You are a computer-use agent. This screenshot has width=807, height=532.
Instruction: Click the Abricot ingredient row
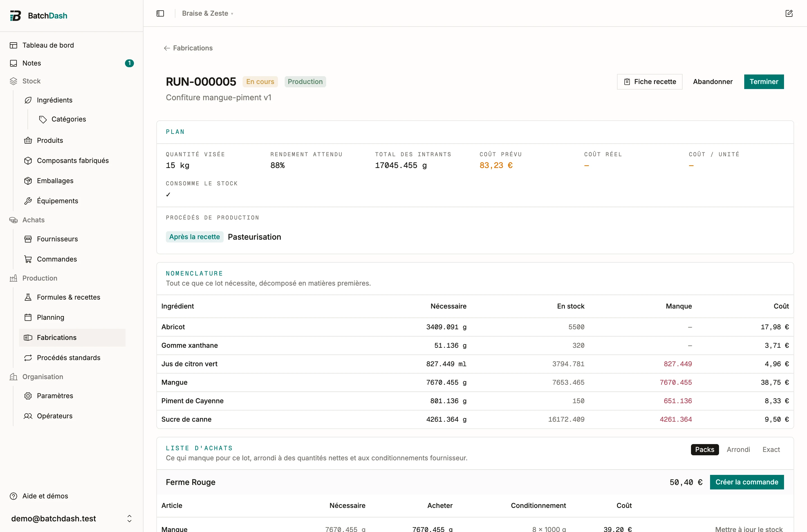475,327
